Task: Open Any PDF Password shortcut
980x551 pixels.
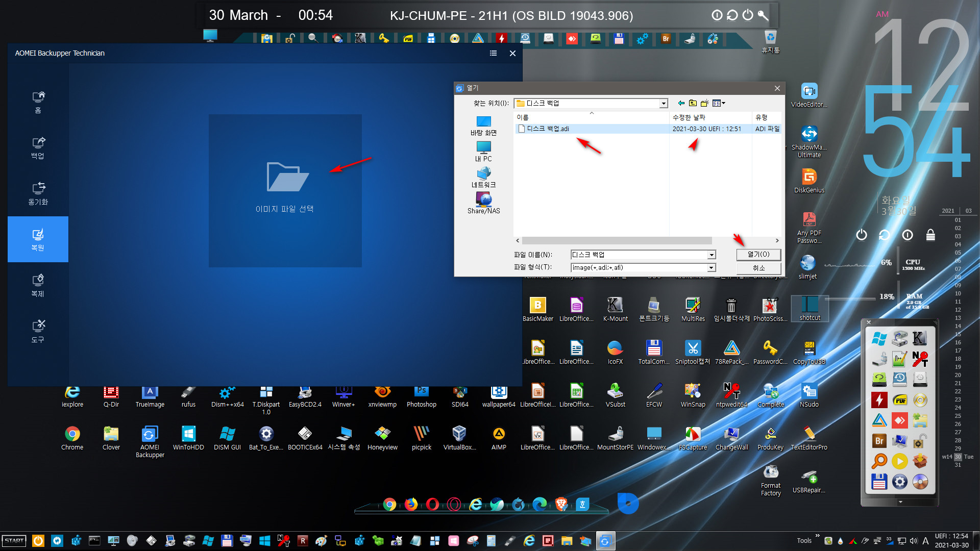Action: coord(809,228)
